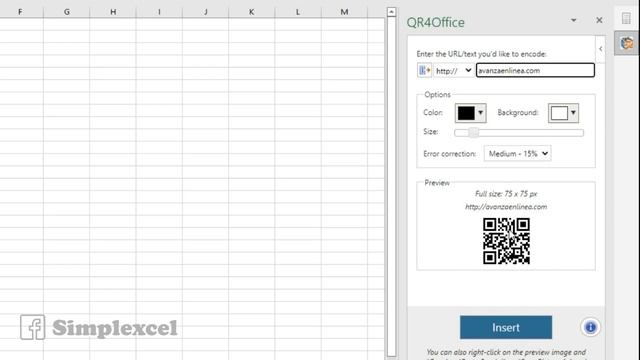Click the top add-in icon in right sidebar
The width and height of the screenshot is (640, 360).
click(x=626, y=18)
